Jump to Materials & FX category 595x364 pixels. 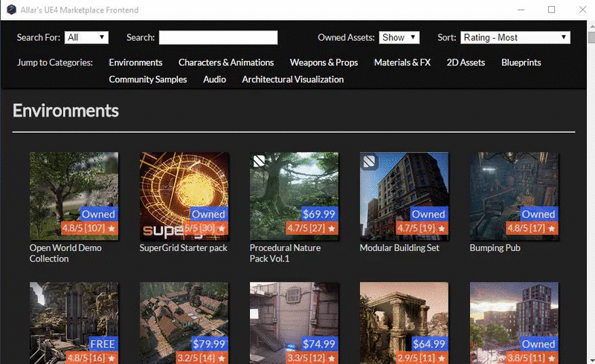pyautogui.click(x=402, y=62)
